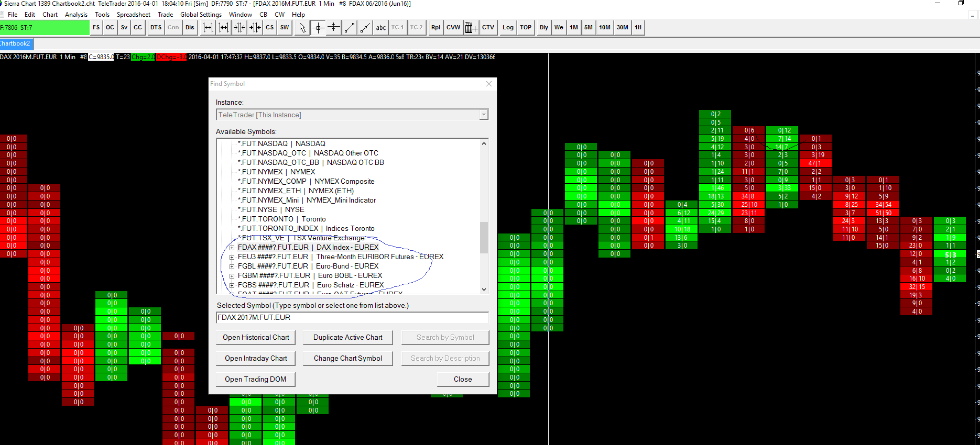Screen dimensions: 980x445
Task: Close the Find Symbol dialog with X
Action: coord(488,84)
